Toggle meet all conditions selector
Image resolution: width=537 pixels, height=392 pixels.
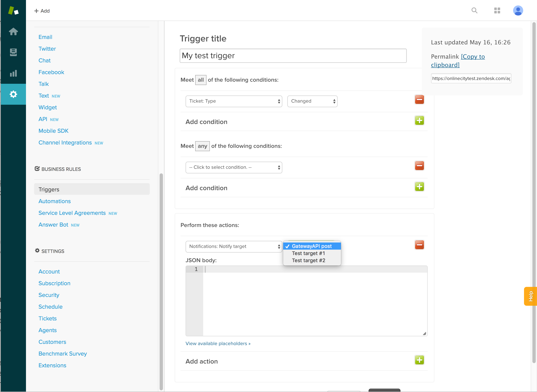coord(201,80)
